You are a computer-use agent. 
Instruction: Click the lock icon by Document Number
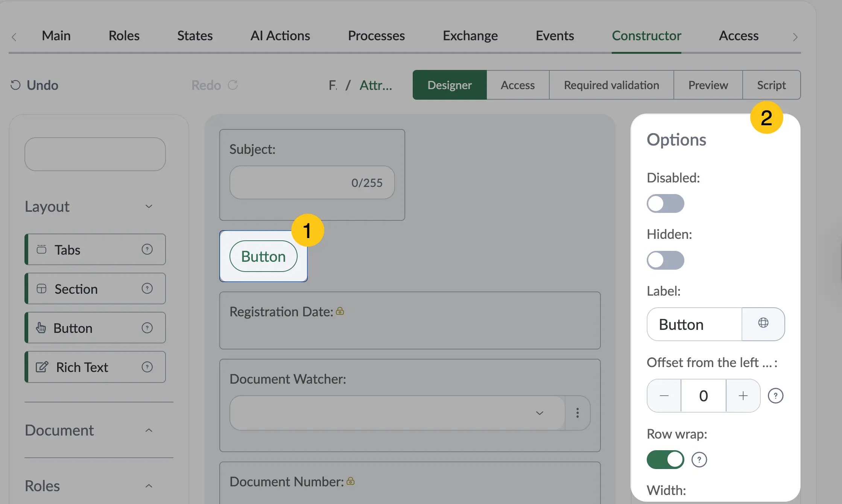(x=351, y=481)
